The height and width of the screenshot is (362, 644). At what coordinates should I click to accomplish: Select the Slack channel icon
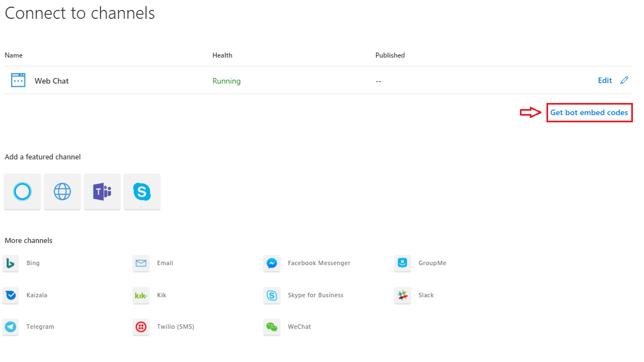[402, 296]
